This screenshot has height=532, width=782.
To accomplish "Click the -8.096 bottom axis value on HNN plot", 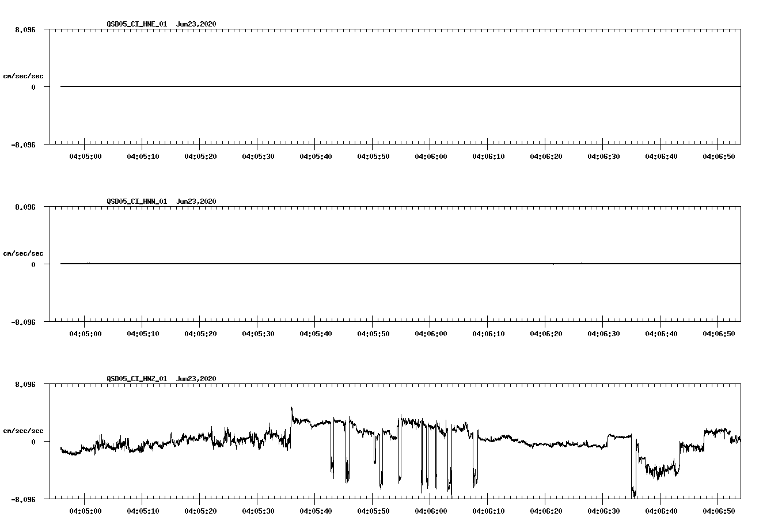I will [23, 322].
